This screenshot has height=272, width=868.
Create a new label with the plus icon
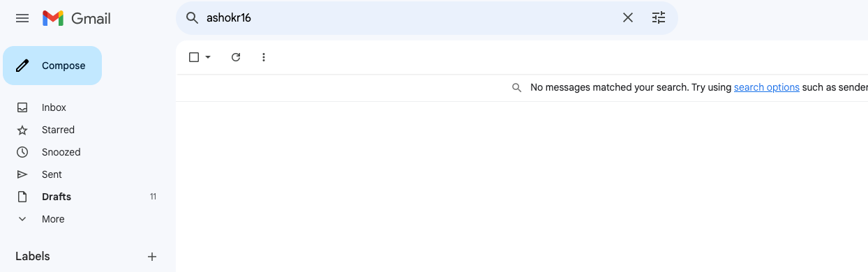coord(152,257)
